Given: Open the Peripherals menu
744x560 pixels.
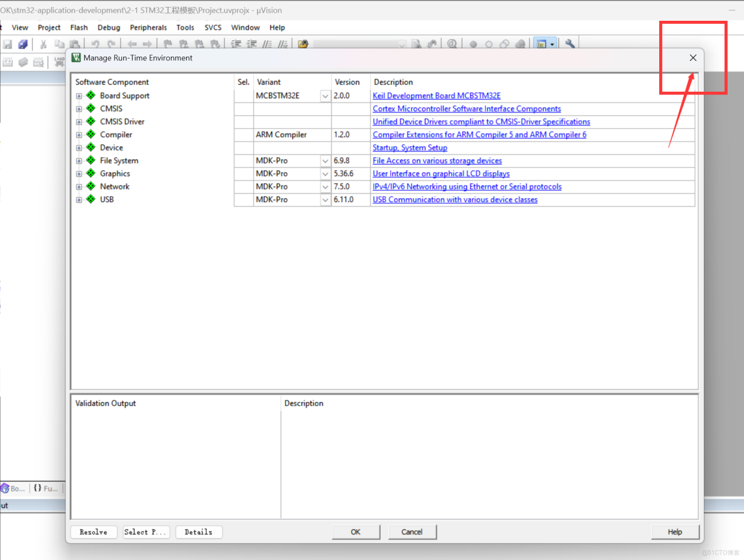Looking at the screenshot, I should 148,28.
